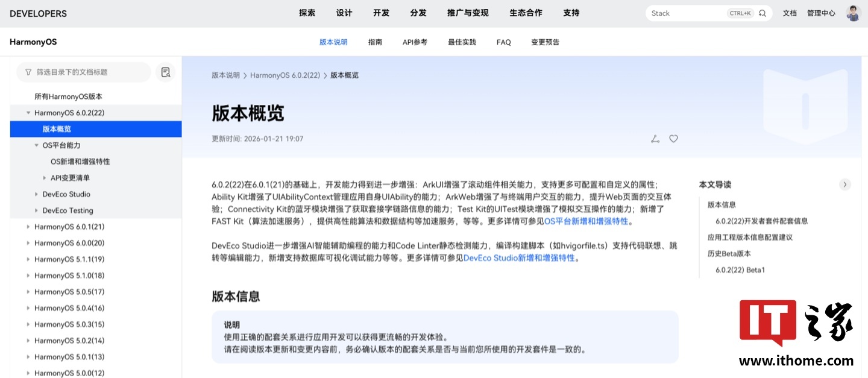
Task: Click the 更新时间 2026-01-21 19:07 text
Action: coord(257,139)
